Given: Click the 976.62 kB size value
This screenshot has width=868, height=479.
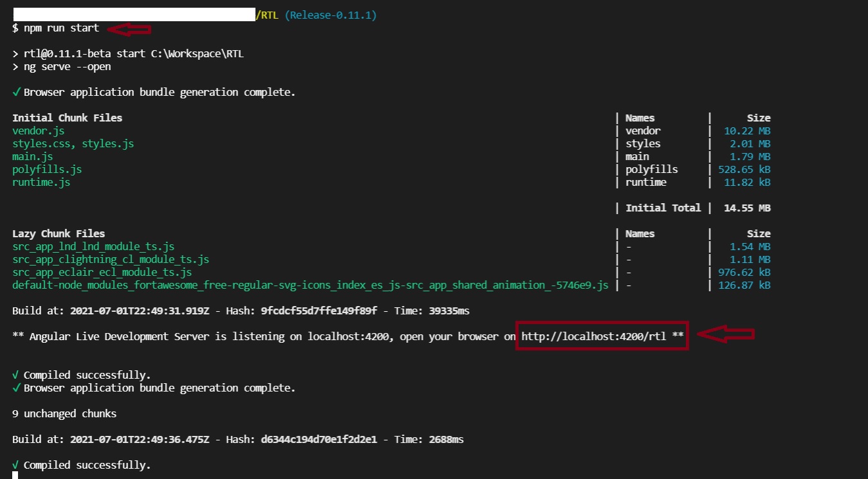Looking at the screenshot, I should tap(744, 272).
